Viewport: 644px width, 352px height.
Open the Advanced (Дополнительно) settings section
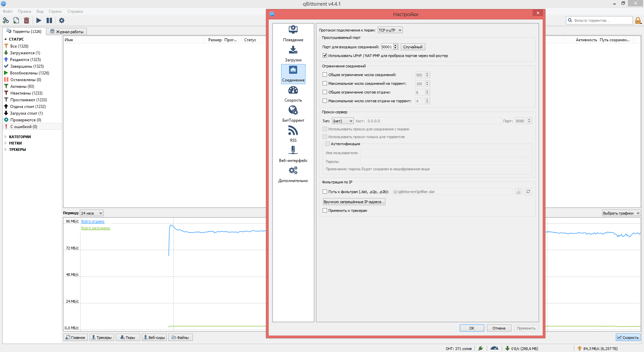293,174
